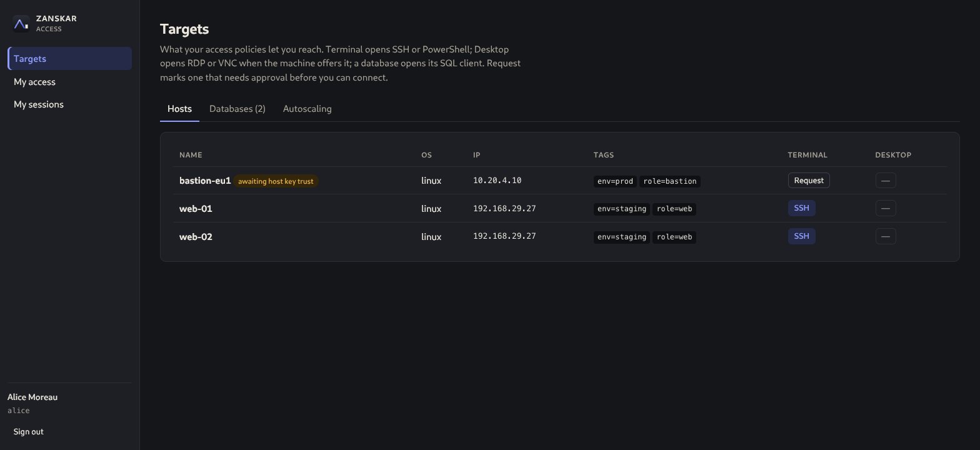Click the awaiting host key trust badge
Image resolution: width=980 pixels, height=450 pixels.
click(x=276, y=181)
